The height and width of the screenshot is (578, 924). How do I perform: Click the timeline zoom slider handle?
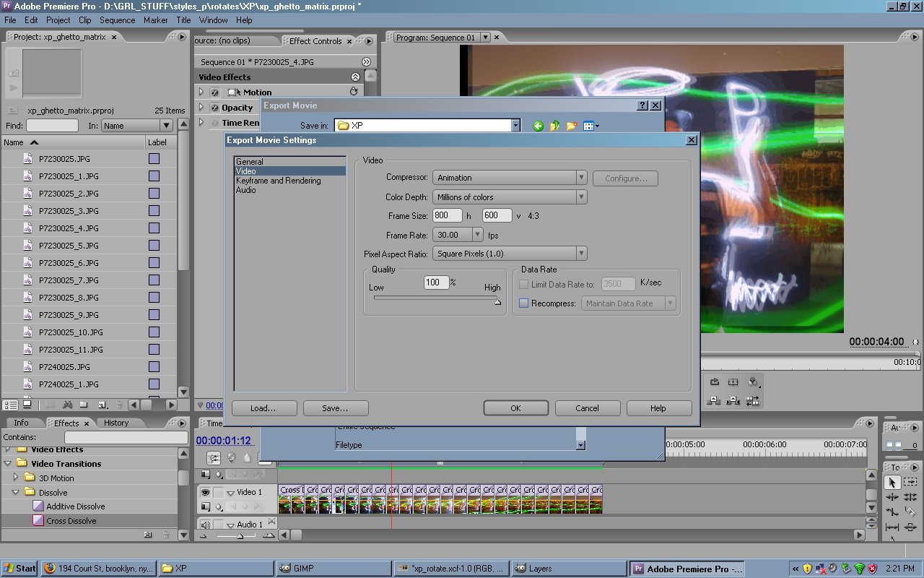pyautogui.click(x=240, y=536)
